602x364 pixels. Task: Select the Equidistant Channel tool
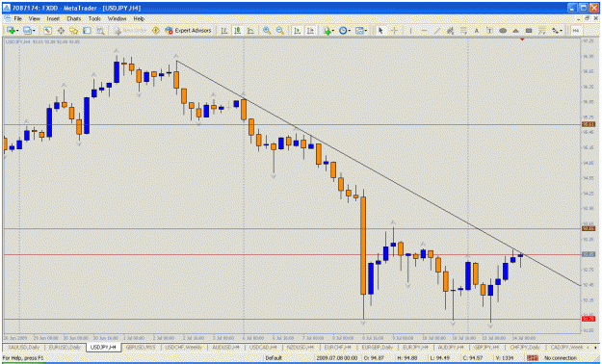(x=450, y=31)
